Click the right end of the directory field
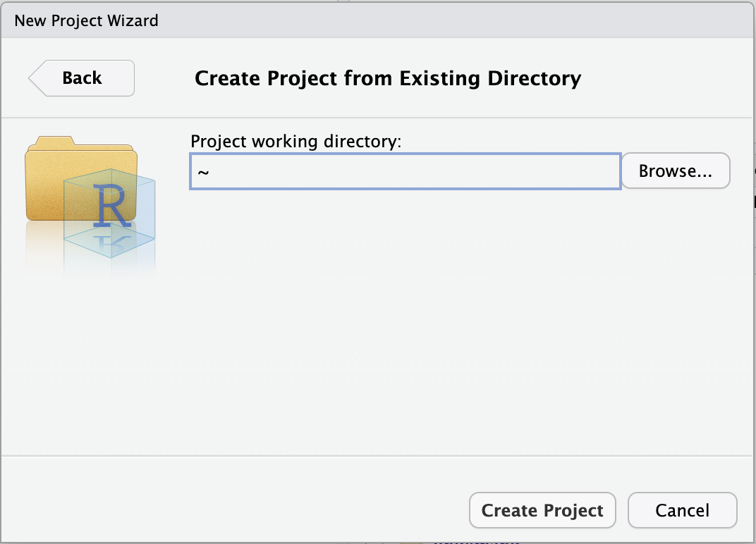This screenshot has width=756, height=544. click(x=606, y=171)
